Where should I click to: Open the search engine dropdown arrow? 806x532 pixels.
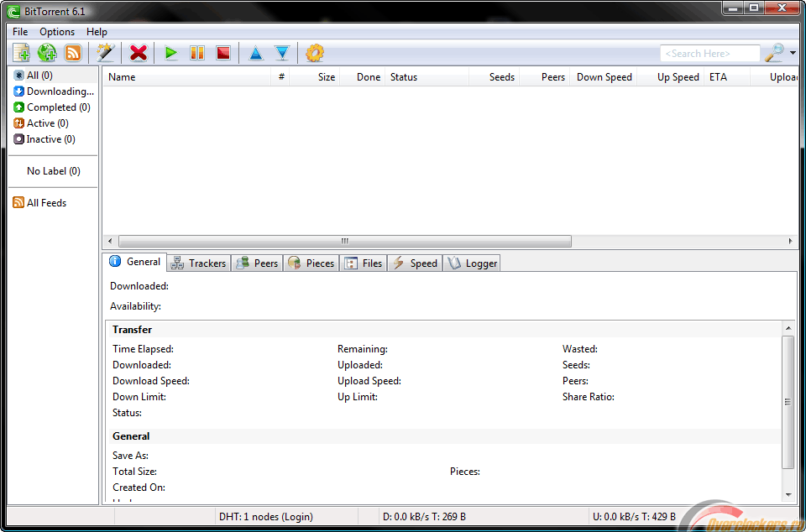[793, 53]
